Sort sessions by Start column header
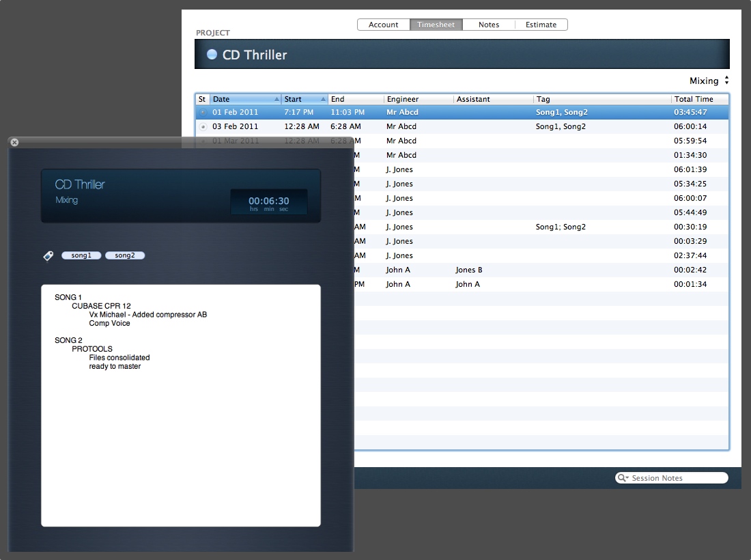 tap(304, 99)
